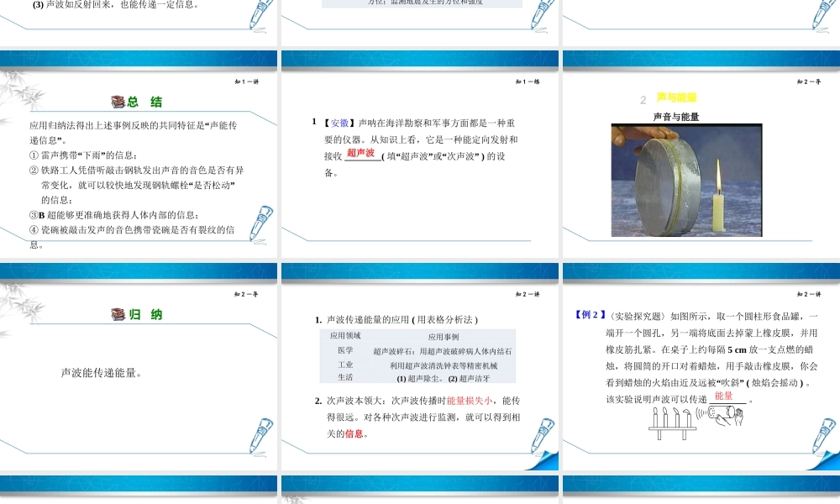The height and width of the screenshot is (504, 840).
Task: Click the pen icon on the slide with '(3) 声波如反射回来'
Action: tap(261, 15)
